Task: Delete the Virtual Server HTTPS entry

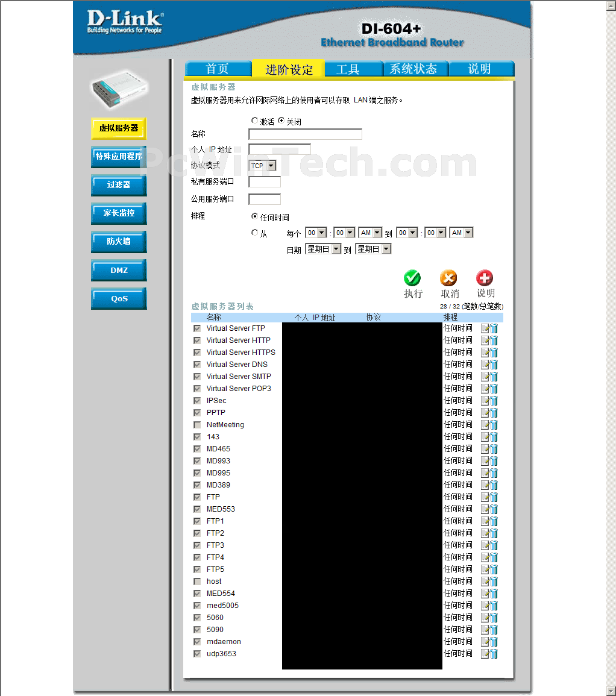Action: click(494, 353)
